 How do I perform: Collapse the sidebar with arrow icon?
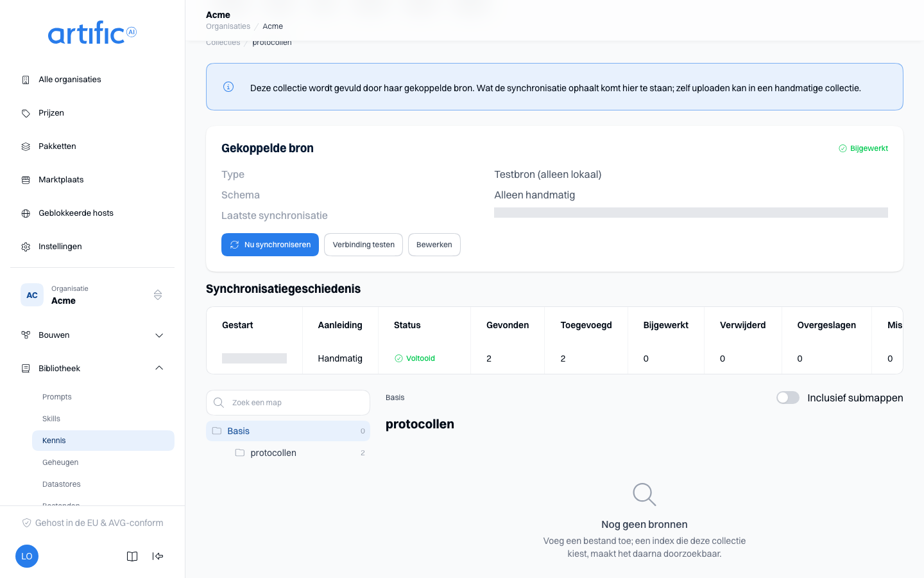158,556
